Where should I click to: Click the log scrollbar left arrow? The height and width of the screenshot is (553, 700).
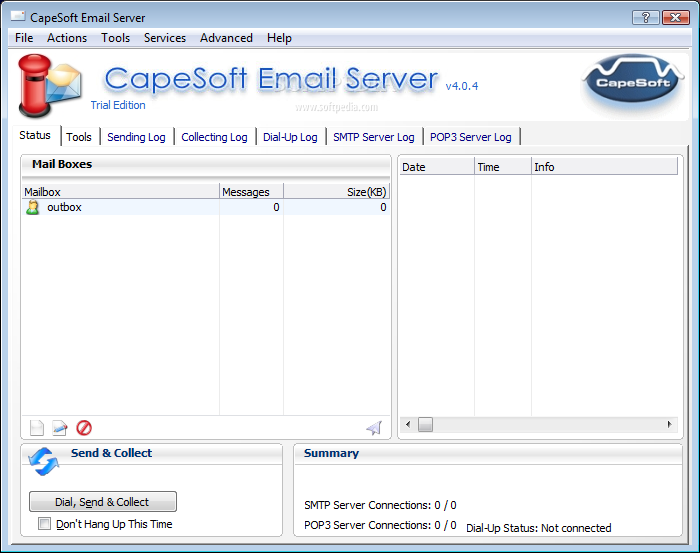[x=408, y=424]
